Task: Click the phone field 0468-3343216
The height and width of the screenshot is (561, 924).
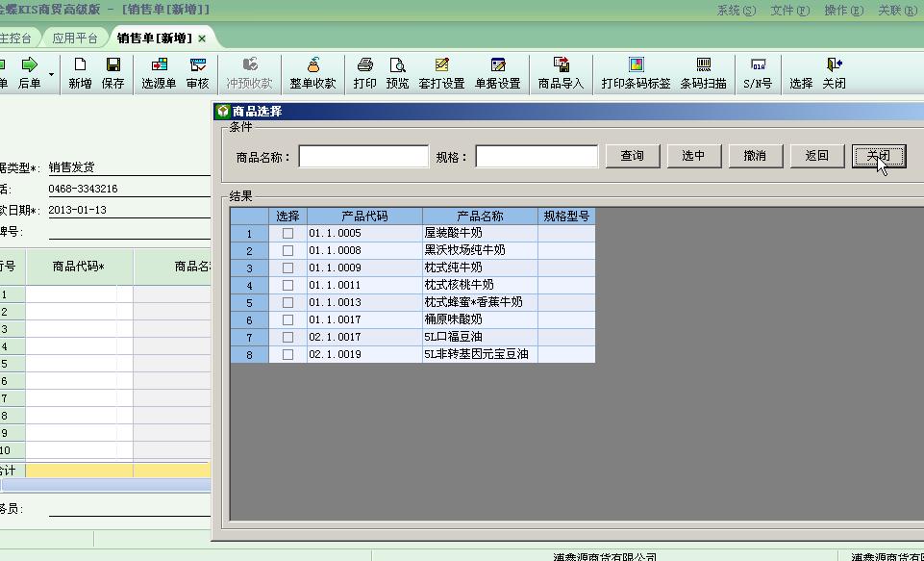Action: [x=130, y=189]
